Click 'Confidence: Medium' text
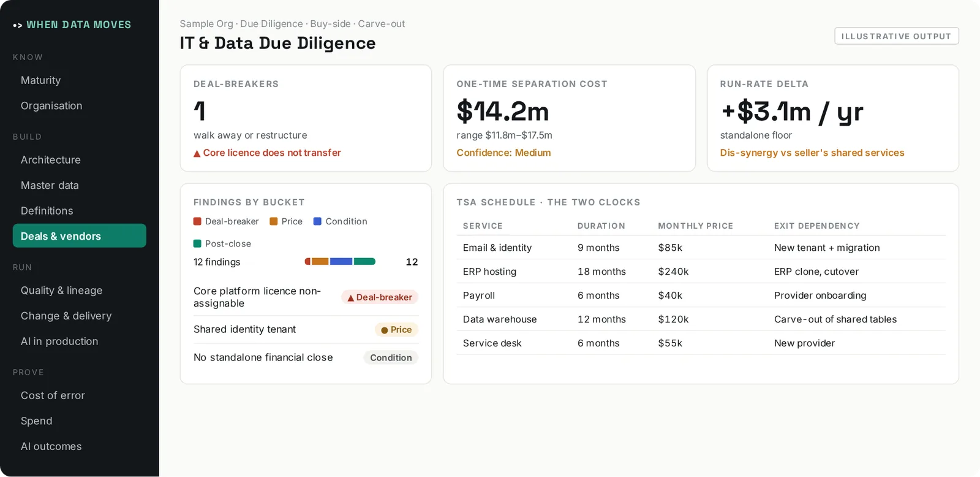The image size is (980, 477). 503,153
